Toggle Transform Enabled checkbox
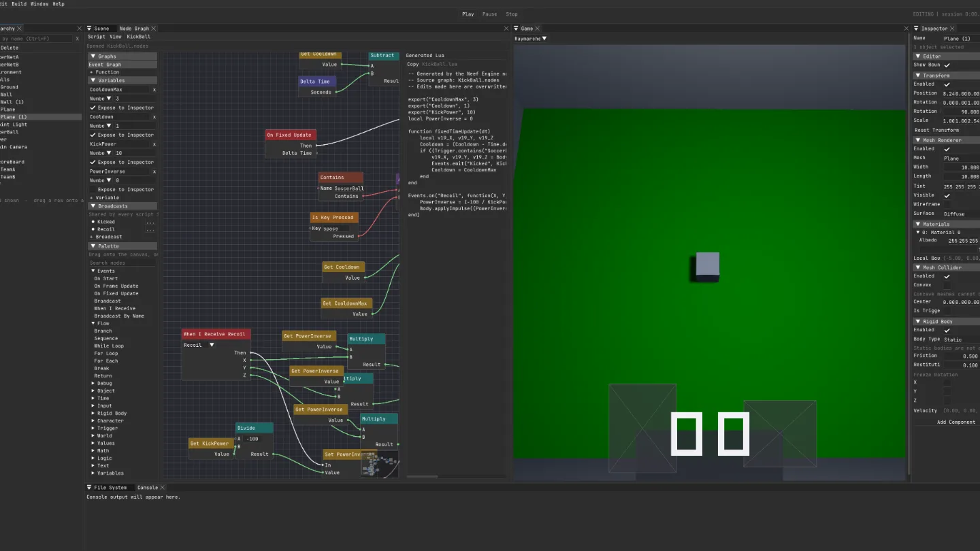This screenshot has width=980, height=551. tap(947, 84)
